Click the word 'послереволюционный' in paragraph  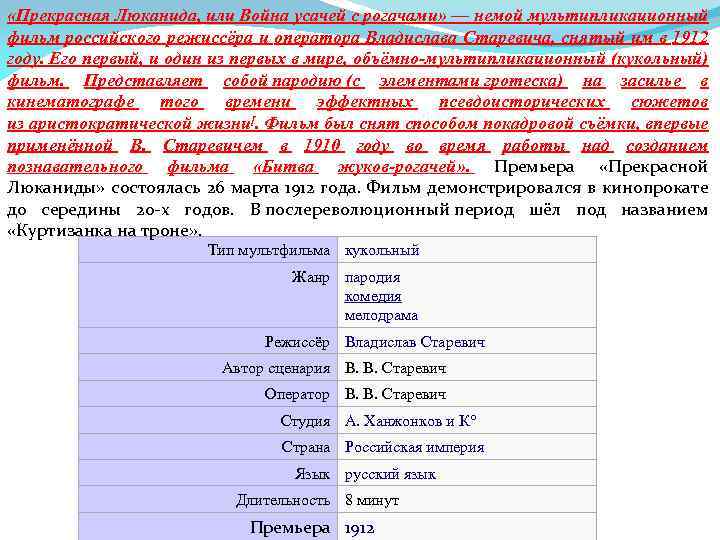[357, 209]
